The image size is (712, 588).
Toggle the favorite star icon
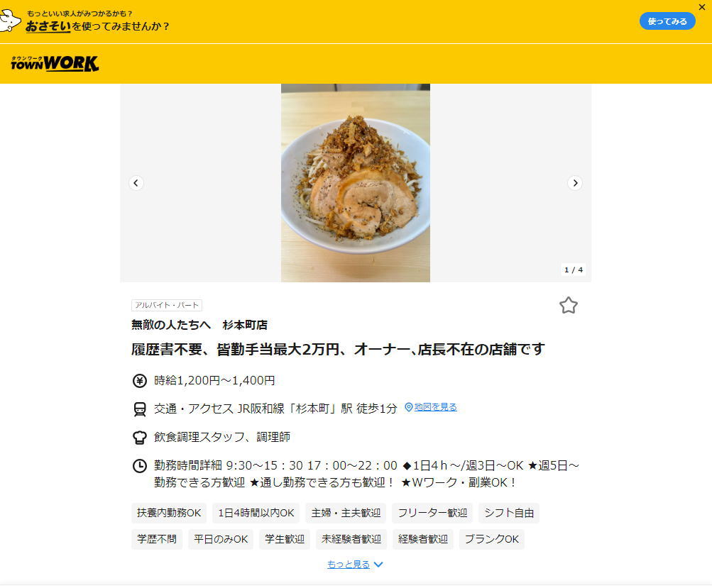pyautogui.click(x=568, y=305)
